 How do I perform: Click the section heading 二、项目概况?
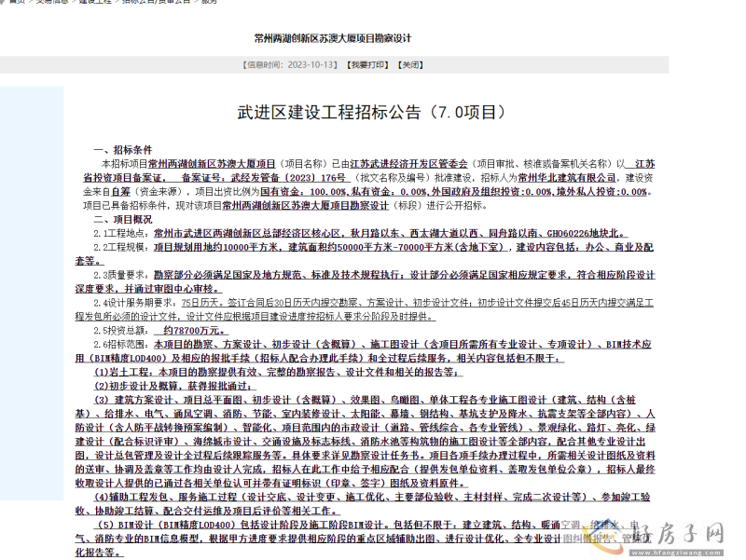123,220
